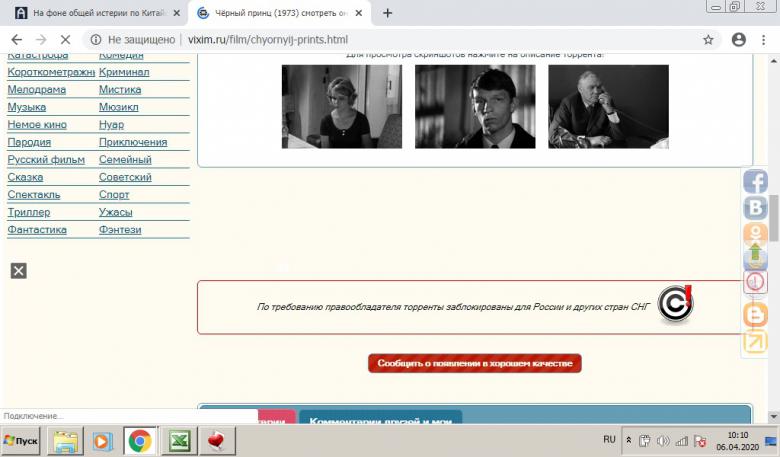Share page on Odnoklassniki
Screen dimensions: 780x457
click(x=755, y=232)
